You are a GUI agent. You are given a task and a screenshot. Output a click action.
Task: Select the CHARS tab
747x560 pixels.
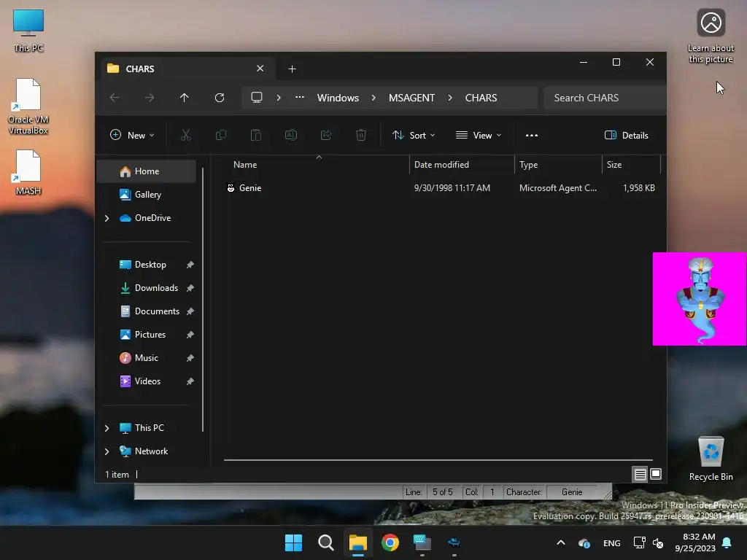pos(186,69)
